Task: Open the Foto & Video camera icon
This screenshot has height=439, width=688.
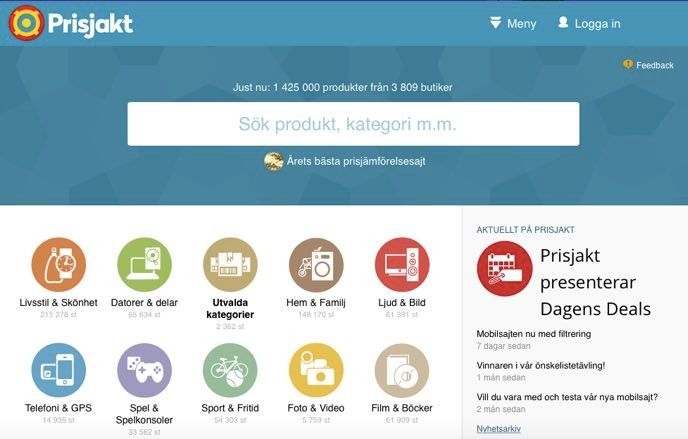Action: [316, 371]
